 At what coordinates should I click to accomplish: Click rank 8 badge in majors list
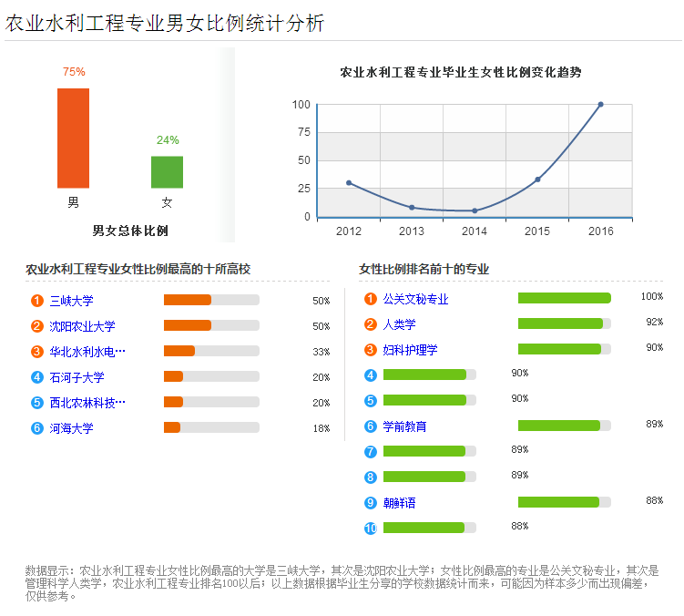coord(371,477)
